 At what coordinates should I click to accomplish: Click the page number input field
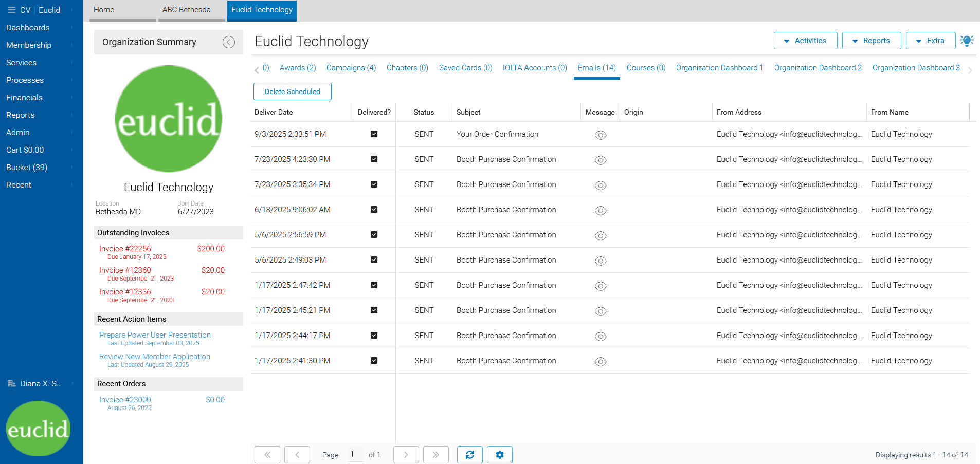coord(355,454)
